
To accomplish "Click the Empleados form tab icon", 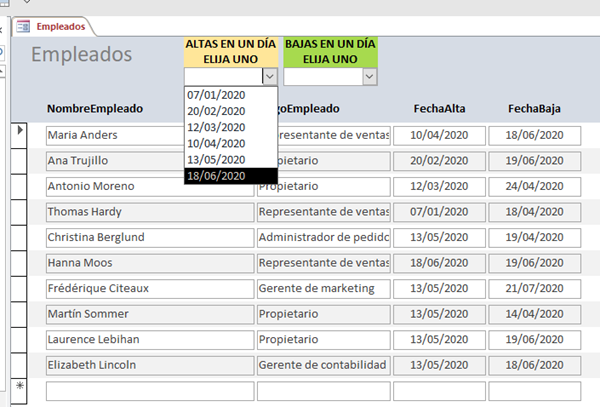I will [x=23, y=26].
